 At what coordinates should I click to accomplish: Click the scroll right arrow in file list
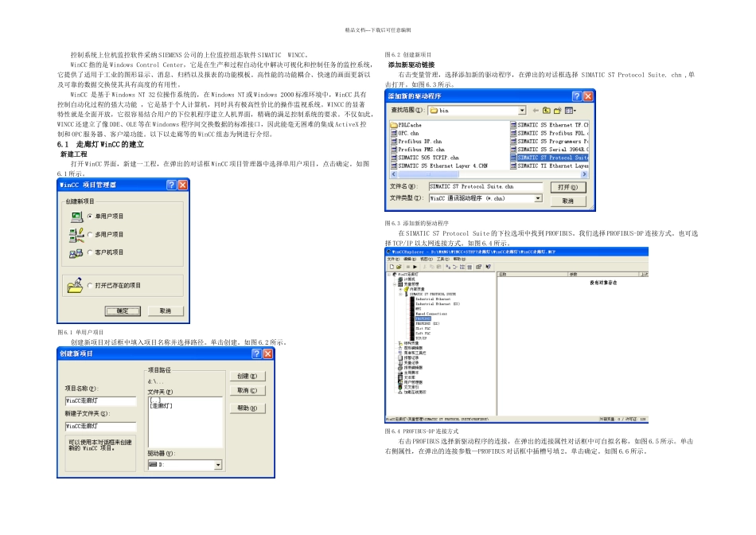tap(585, 174)
